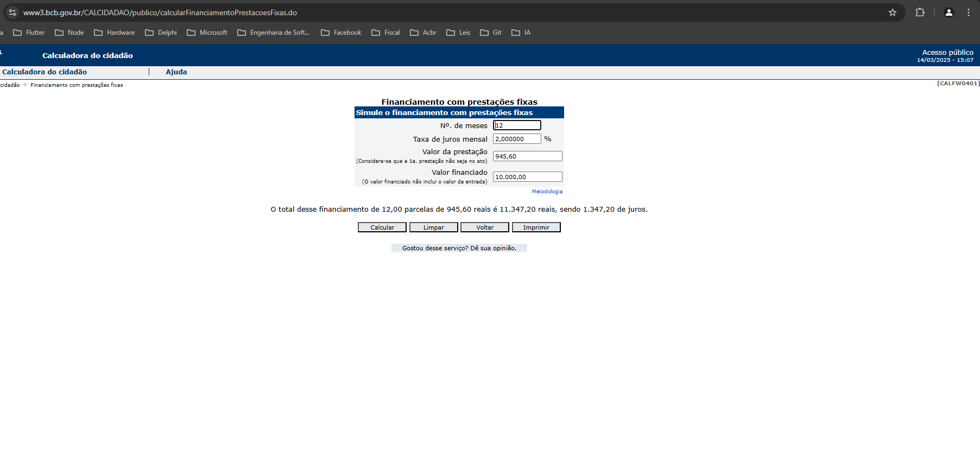Open the Ajuda menu
The height and width of the screenshot is (469, 980).
[176, 72]
